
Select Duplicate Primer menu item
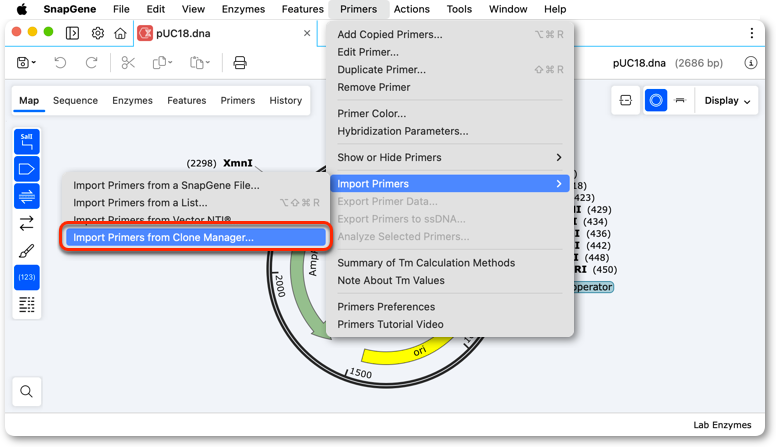click(x=449, y=69)
